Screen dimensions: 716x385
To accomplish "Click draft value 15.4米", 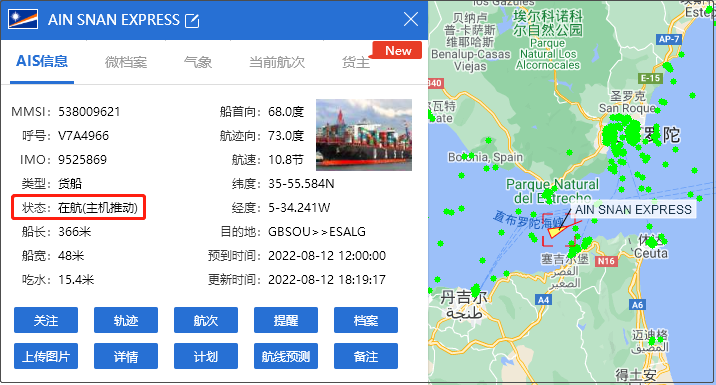I will [x=76, y=280].
